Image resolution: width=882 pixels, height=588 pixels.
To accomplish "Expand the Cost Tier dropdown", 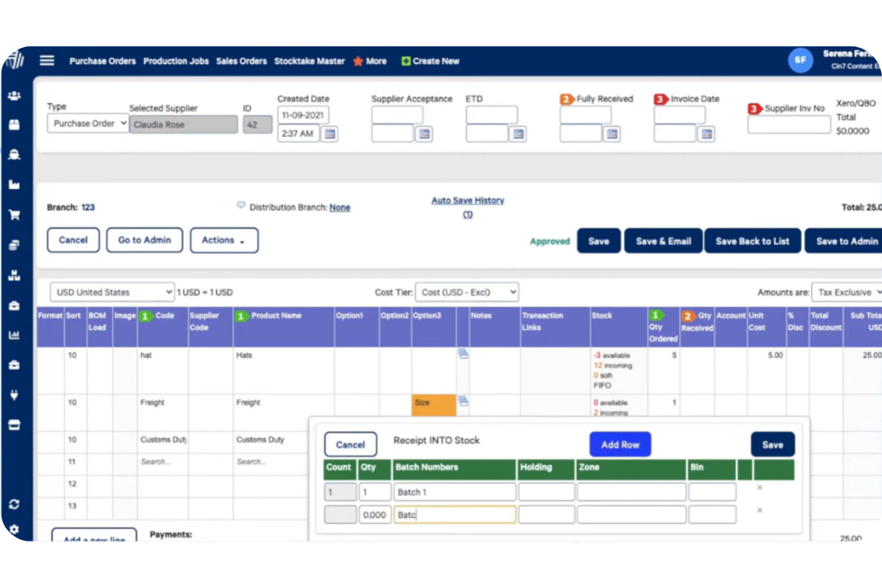I will [x=467, y=292].
